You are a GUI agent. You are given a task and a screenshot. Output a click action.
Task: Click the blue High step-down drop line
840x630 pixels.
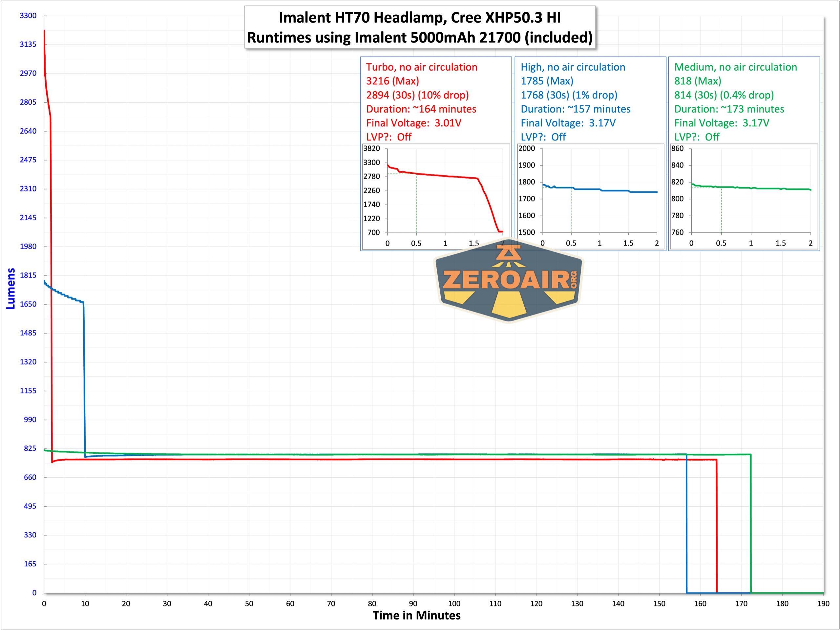click(84, 380)
